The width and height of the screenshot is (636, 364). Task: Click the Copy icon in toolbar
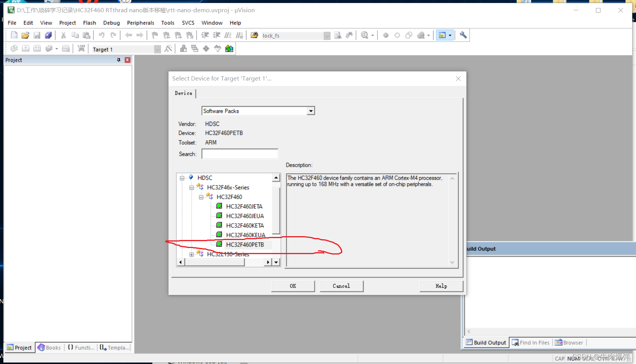[75, 35]
